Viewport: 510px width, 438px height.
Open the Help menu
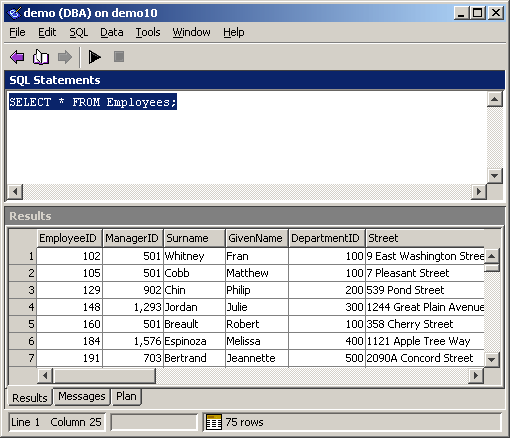tap(234, 32)
